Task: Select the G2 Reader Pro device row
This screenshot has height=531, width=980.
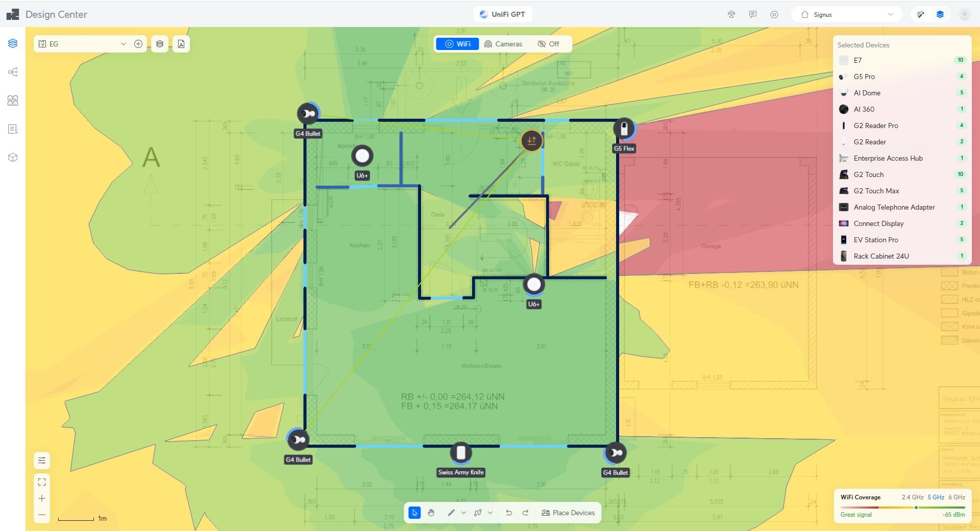Action: coord(902,125)
